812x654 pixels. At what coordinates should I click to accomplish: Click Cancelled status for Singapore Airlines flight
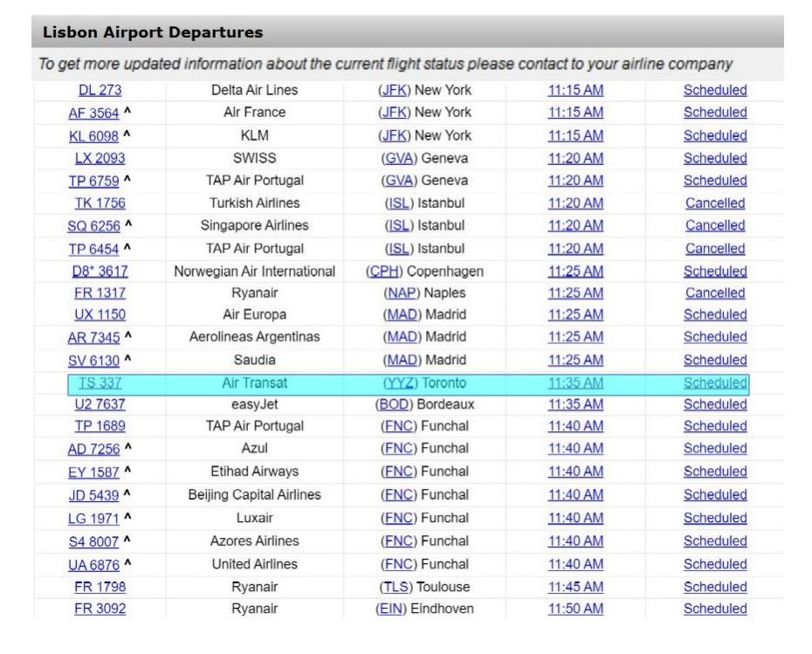[715, 226]
